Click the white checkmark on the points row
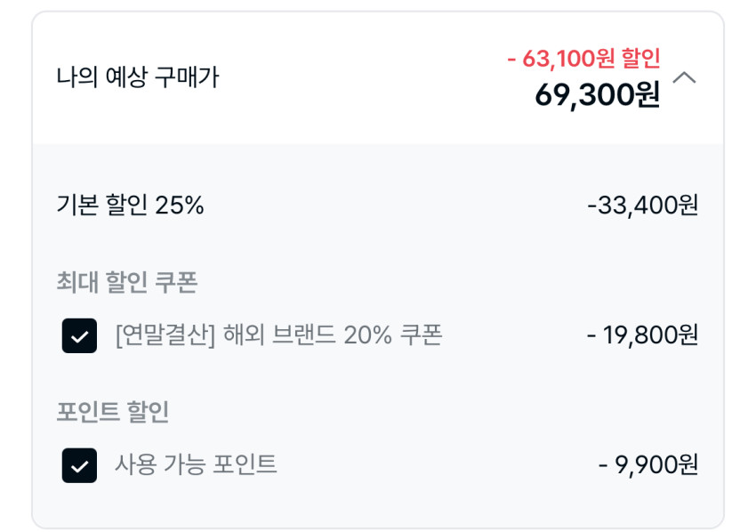Image resolution: width=756 pixels, height=532 pixels. 79,465
